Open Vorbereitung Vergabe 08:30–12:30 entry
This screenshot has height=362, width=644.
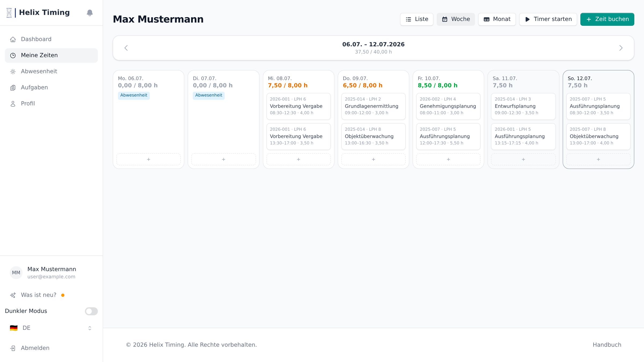pyautogui.click(x=298, y=106)
